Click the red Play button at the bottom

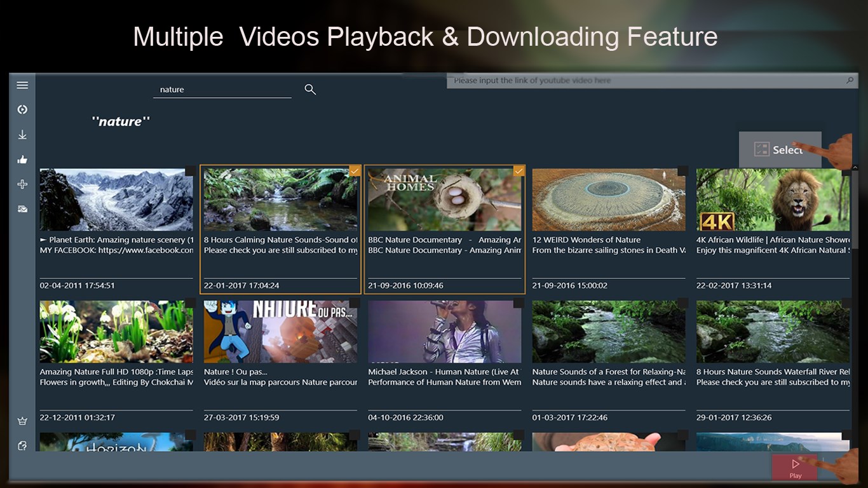coord(795,468)
